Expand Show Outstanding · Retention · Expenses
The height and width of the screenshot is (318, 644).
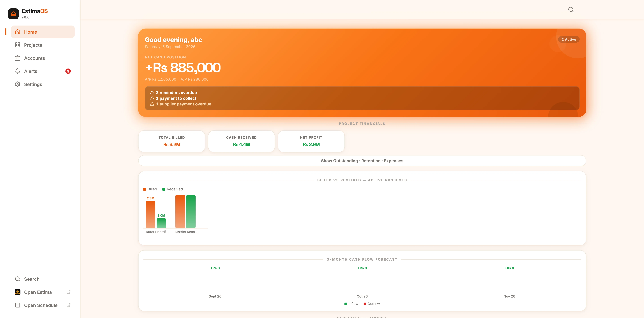362,161
